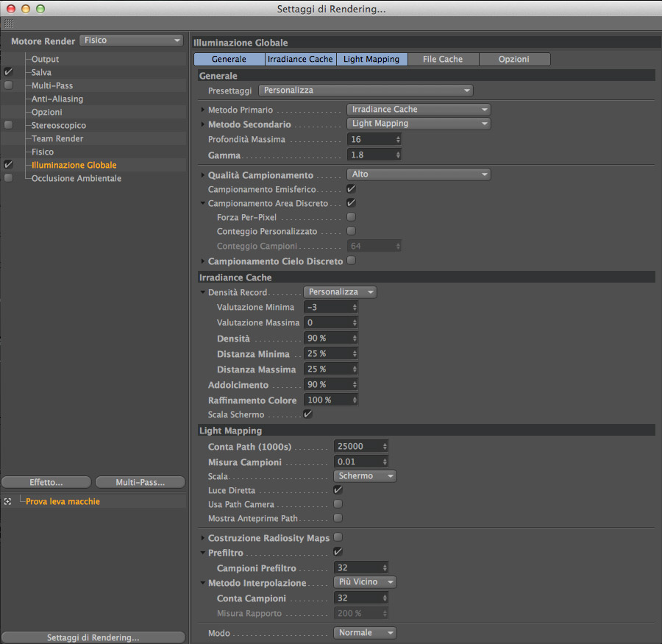The height and width of the screenshot is (644, 662).
Task: Click the Multi-Pass... button
Action: pos(140,482)
